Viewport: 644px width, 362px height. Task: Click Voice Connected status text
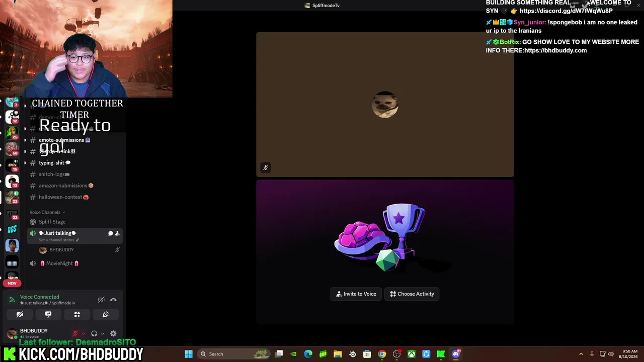[39, 297]
